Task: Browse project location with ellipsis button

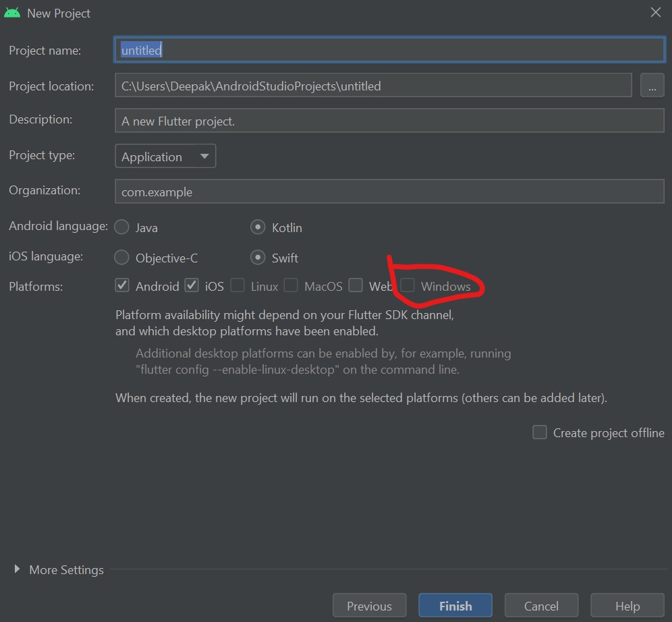Action: (x=652, y=85)
